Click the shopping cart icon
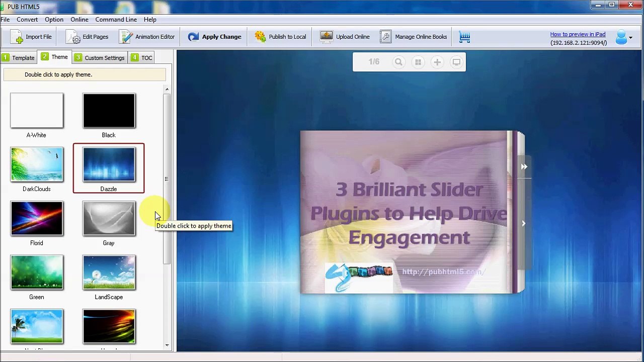The width and height of the screenshot is (644, 362). tap(464, 37)
